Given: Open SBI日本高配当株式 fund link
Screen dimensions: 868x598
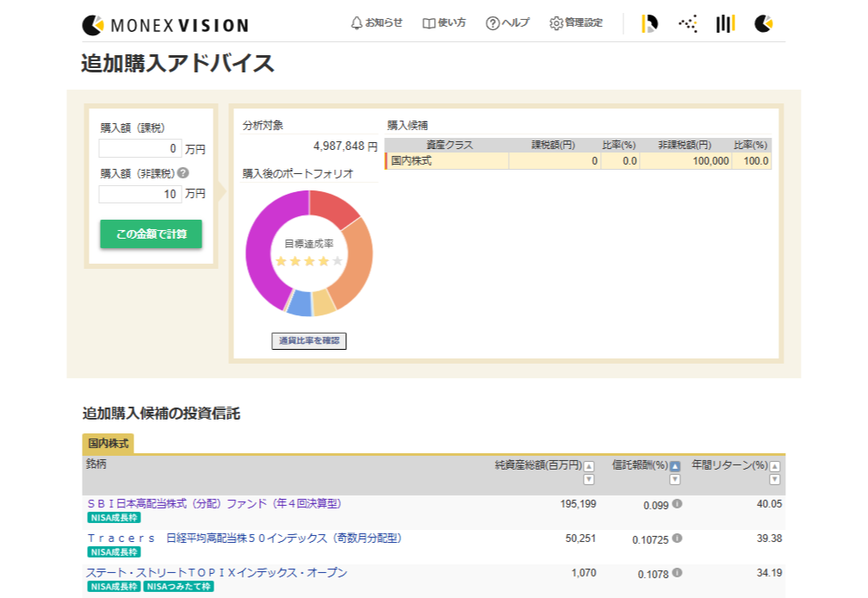Looking at the screenshot, I should (x=214, y=503).
